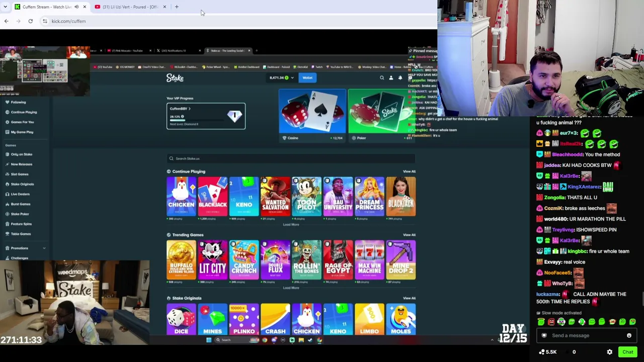Viewport: 644px width, 362px height.
Task: Open the Casino card thumbnail
Action: (x=312, y=112)
